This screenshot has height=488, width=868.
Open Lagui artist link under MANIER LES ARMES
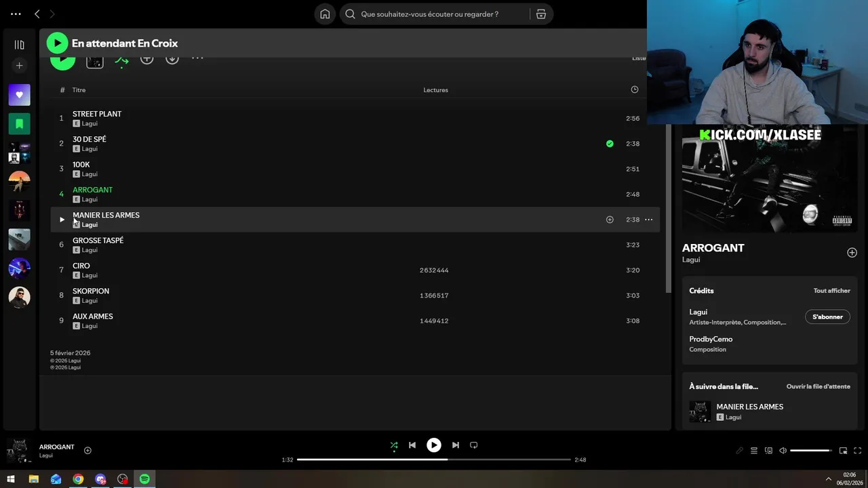(90, 224)
